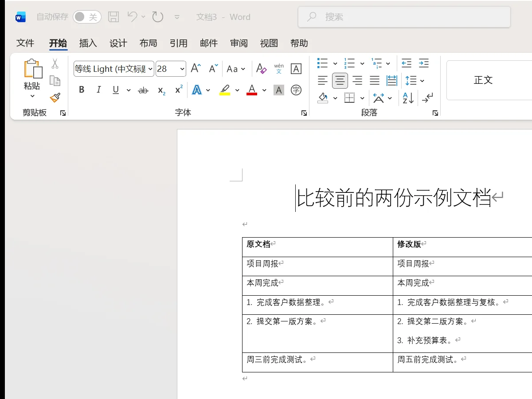
Task: Open the font name dropdown
Action: click(150, 69)
